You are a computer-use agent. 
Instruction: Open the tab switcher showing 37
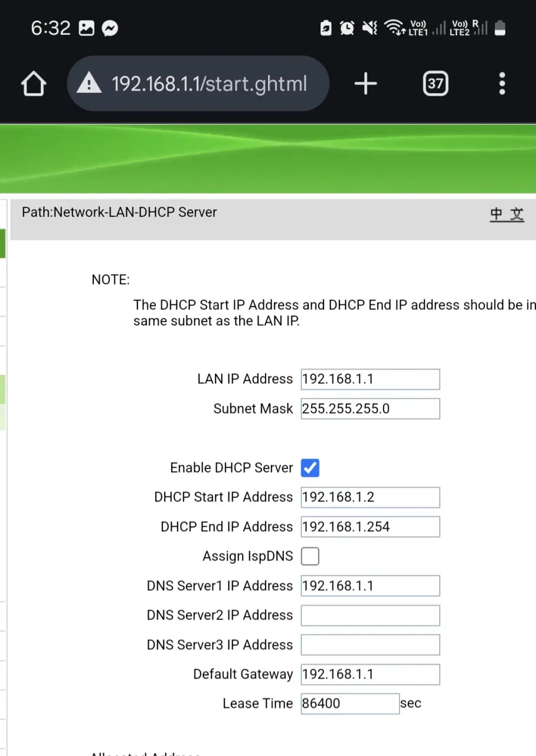click(436, 84)
